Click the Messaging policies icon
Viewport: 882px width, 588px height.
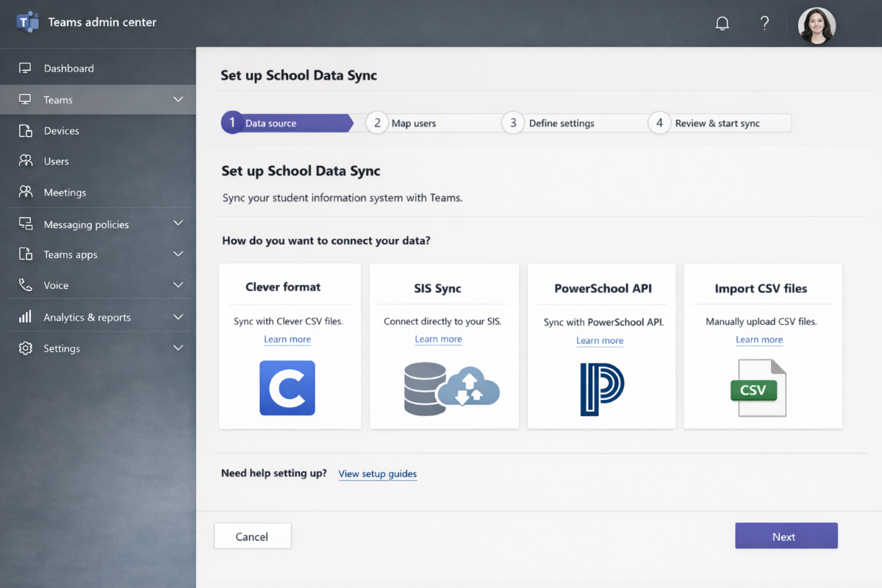[26, 224]
